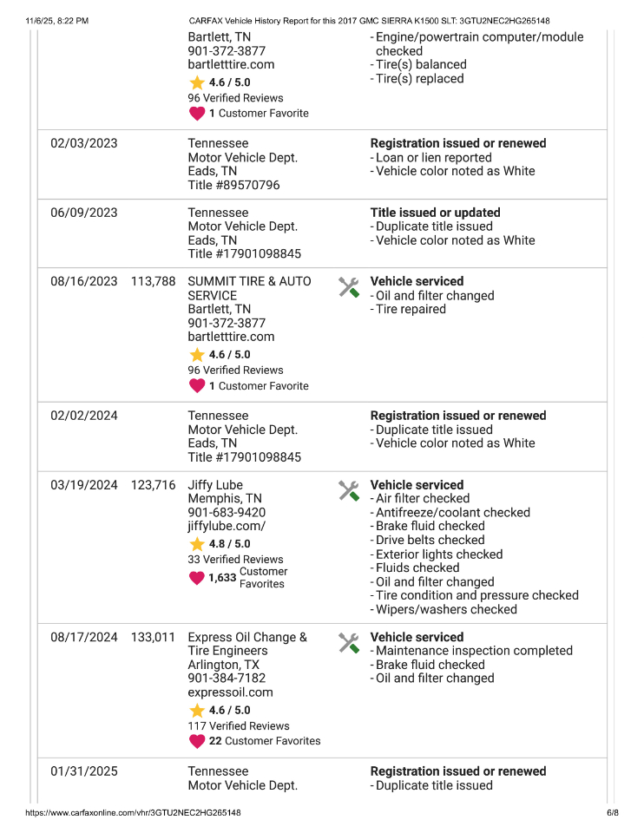Click the Title #89570796 text

233,185
